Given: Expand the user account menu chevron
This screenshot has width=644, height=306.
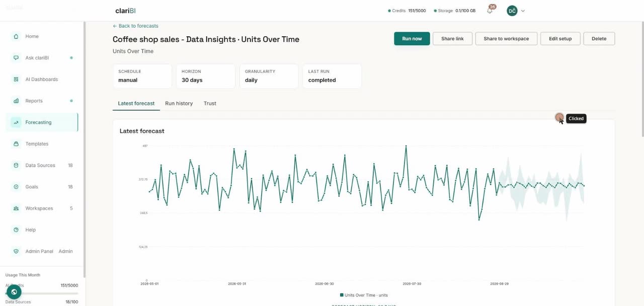Looking at the screenshot, I should point(523,11).
